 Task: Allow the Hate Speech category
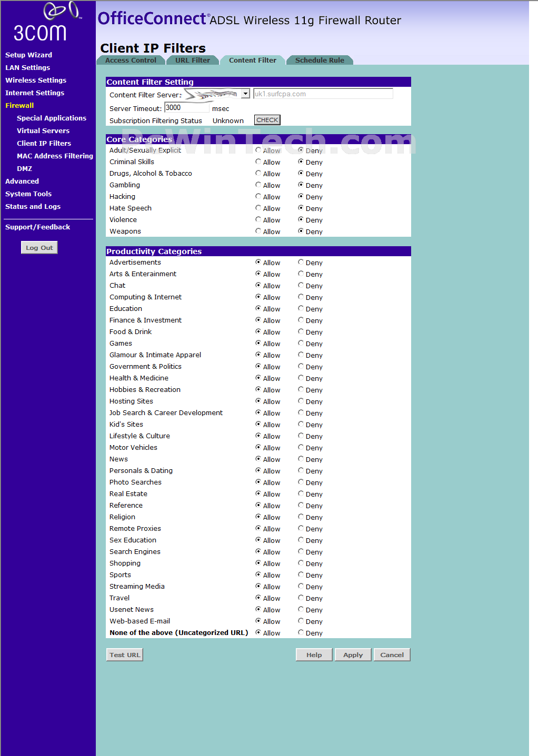click(x=258, y=208)
